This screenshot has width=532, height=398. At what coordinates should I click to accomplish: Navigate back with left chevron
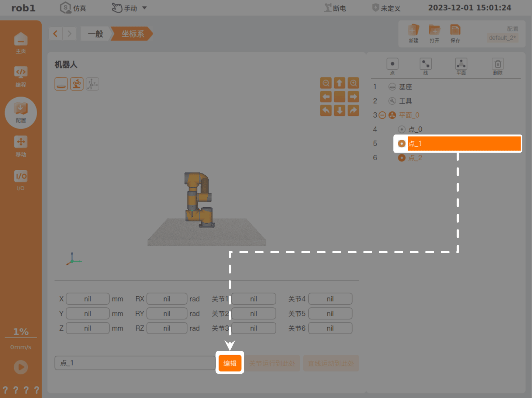[55, 34]
